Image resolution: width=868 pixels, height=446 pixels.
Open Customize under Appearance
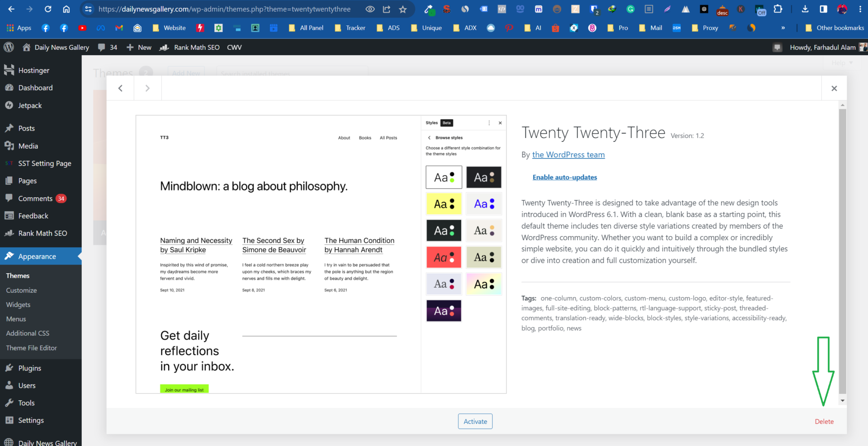click(21, 290)
